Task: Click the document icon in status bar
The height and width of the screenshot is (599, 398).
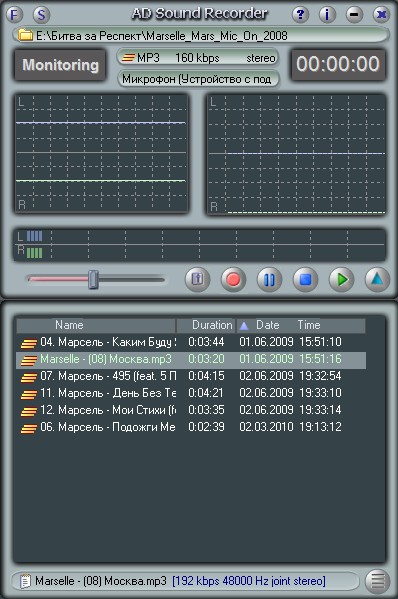Action: pyautogui.click(x=25, y=581)
